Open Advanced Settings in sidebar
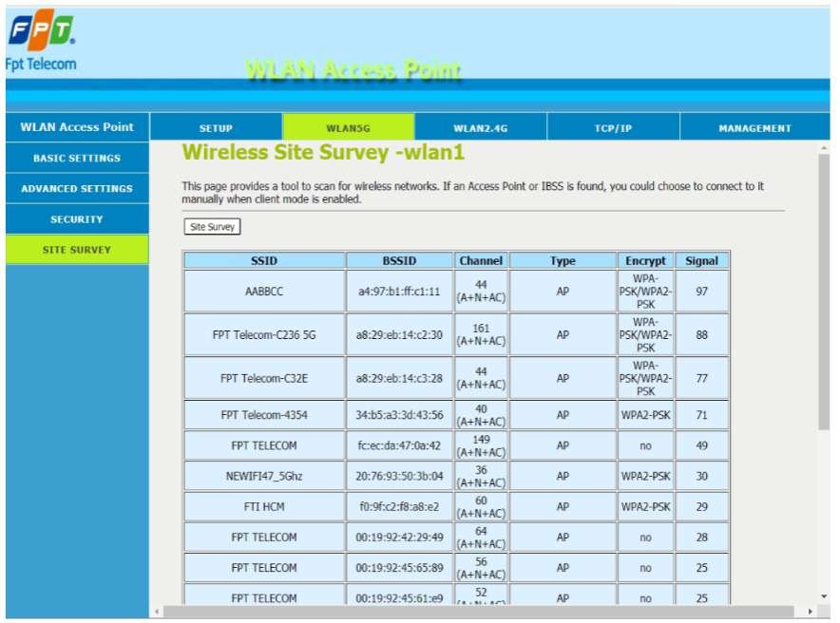The height and width of the screenshot is (623, 840). point(77,188)
